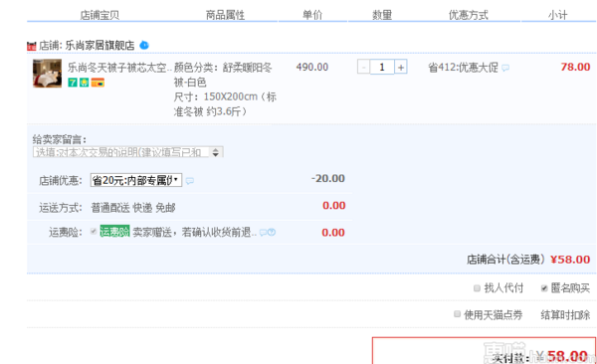Click the green guarantee badge under product title
The image size is (597, 364).
pyautogui.click(x=84, y=83)
